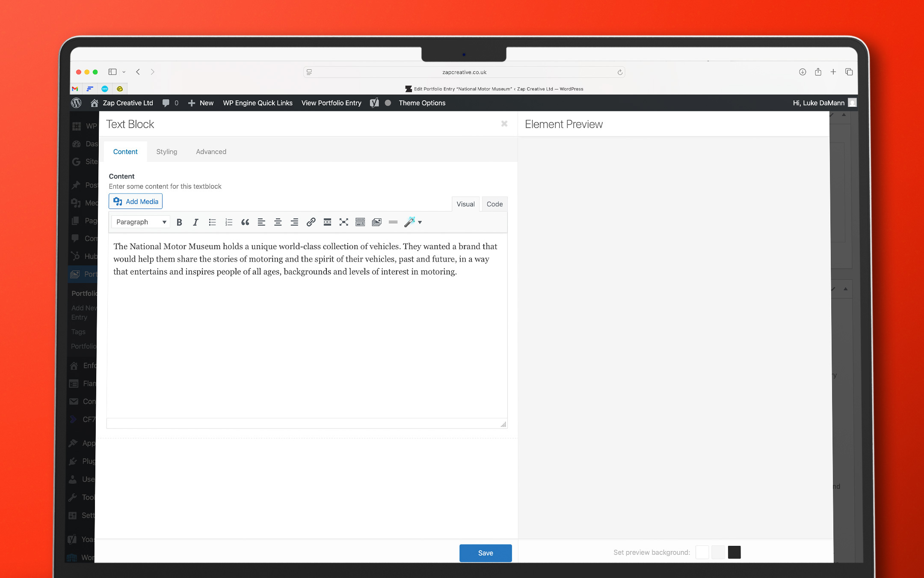Insert a bulleted list

point(212,222)
